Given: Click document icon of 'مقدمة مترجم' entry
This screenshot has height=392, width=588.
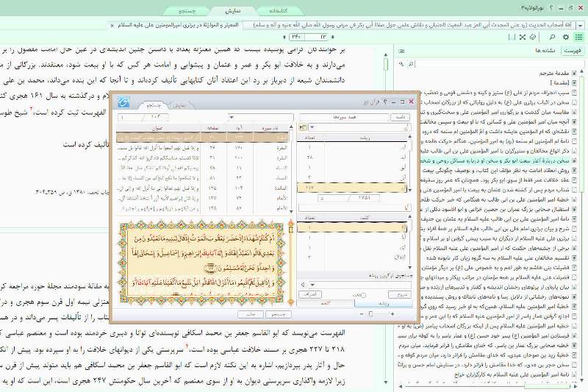Looking at the screenshot, I should coord(574,73).
